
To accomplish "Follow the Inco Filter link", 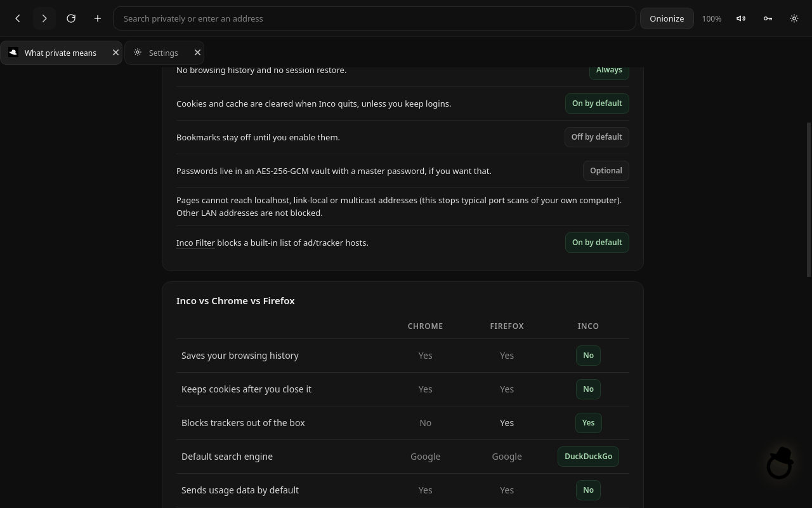I will pos(195,243).
